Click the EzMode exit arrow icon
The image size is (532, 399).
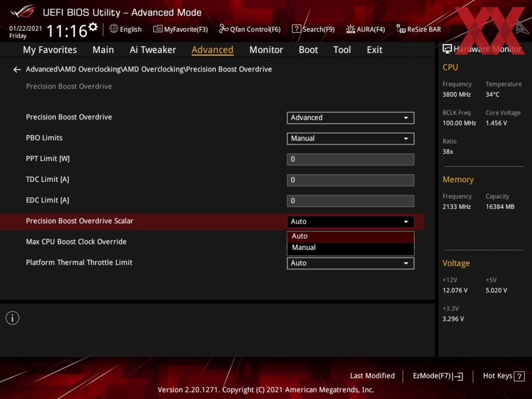click(x=458, y=376)
